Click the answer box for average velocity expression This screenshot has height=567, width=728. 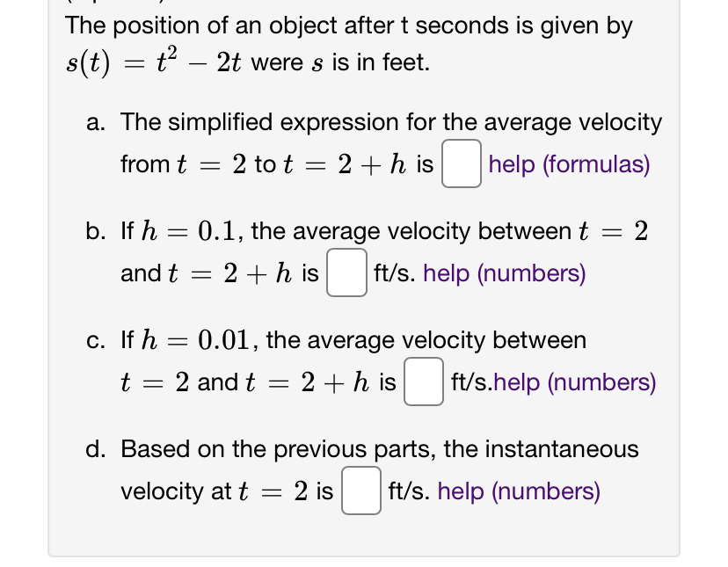click(x=461, y=164)
